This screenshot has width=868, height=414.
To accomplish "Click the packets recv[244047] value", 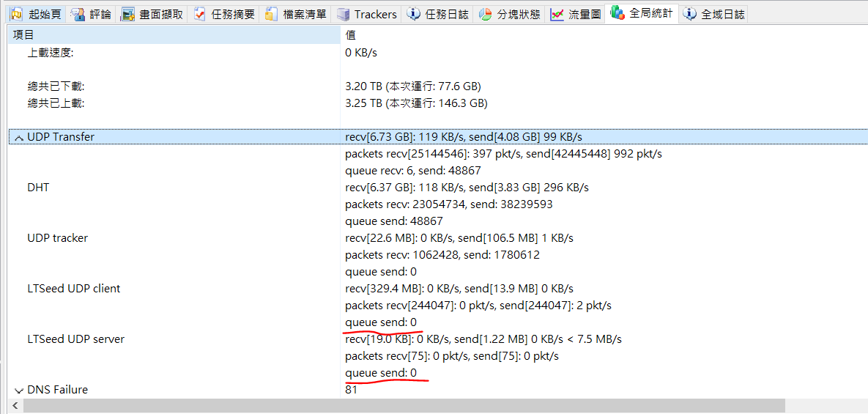I will coord(478,305).
